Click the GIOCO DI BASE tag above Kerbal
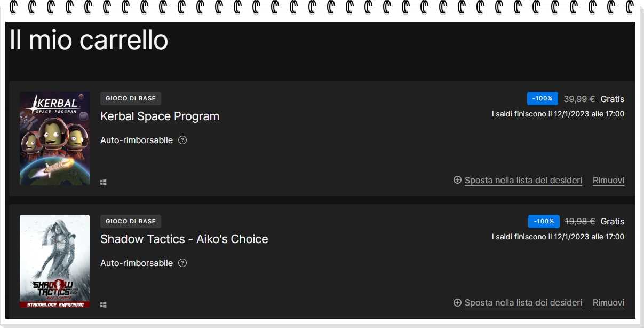Image resolution: width=644 pixels, height=328 pixels. 131,99
